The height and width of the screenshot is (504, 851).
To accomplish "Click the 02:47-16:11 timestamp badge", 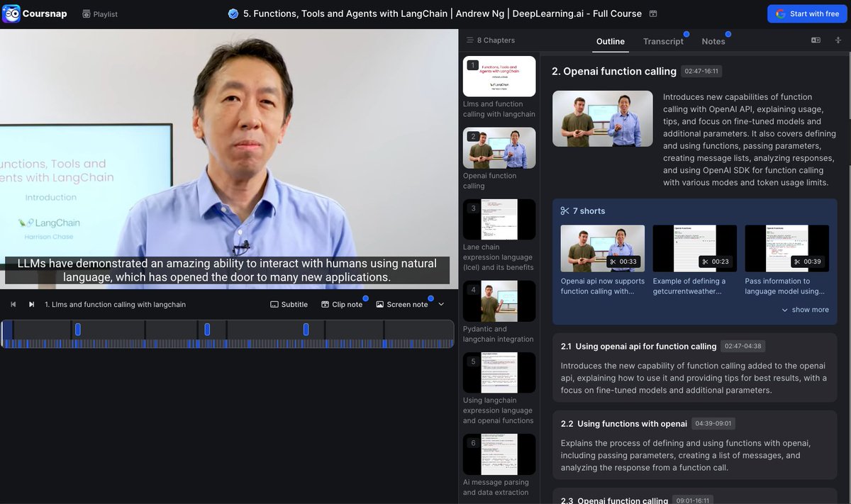I will click(701, 71).
